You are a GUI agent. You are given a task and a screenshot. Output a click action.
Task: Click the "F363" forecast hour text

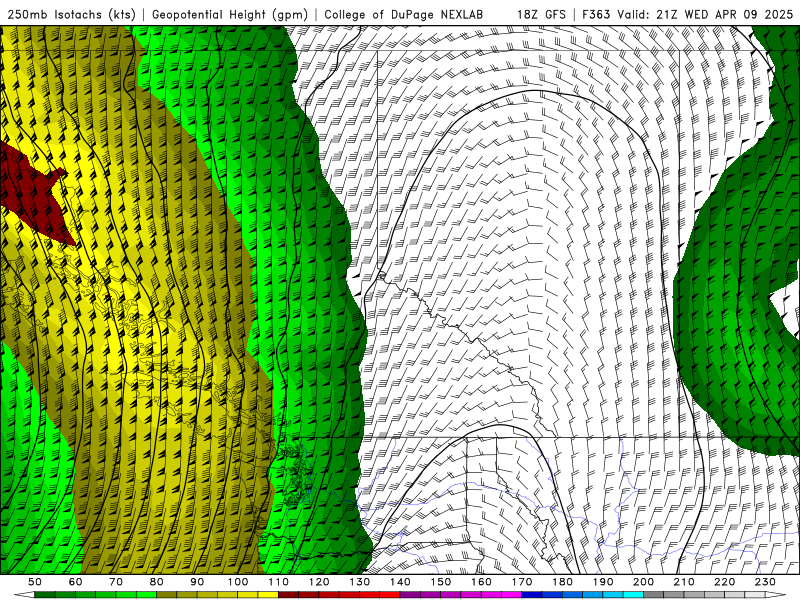click(596, 15)
